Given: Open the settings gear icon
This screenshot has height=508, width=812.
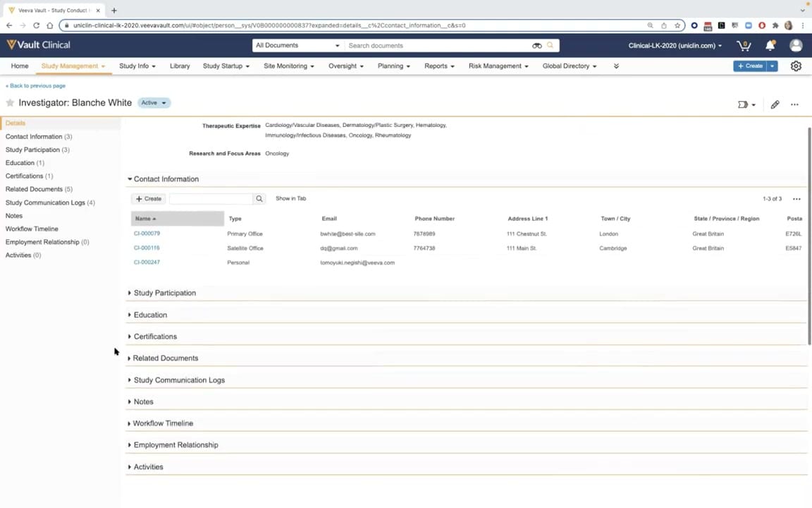Looking at the screenshot, I should tap(796, 66).
